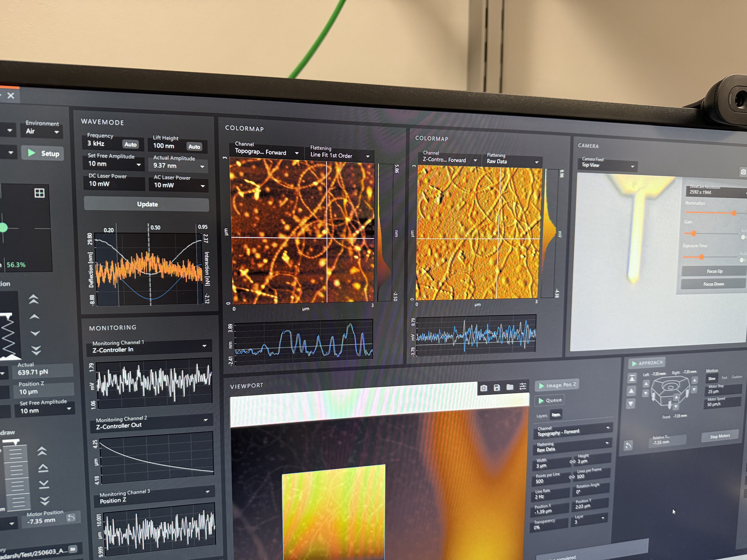This screenshot has height=560, width=747.
Task: Adjust the Illumination slider handle
Action: coord(734,213)
